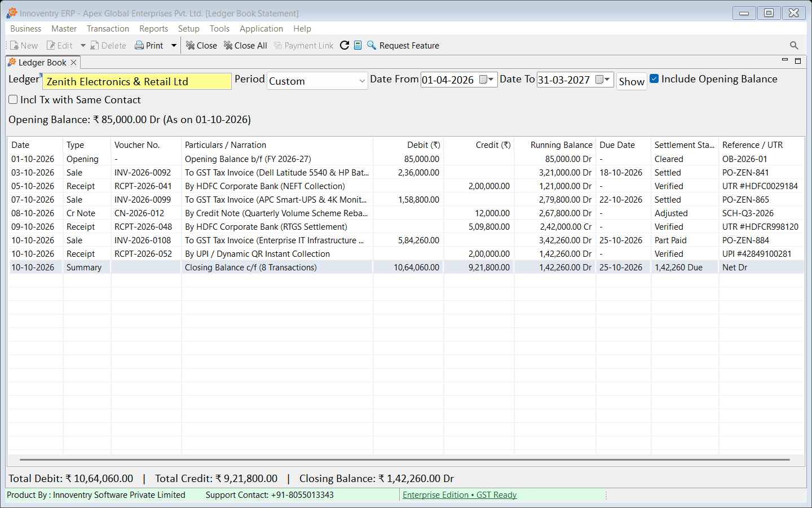Click the Date From field
The height and width of the screenshot is (508, 812).
449,80
